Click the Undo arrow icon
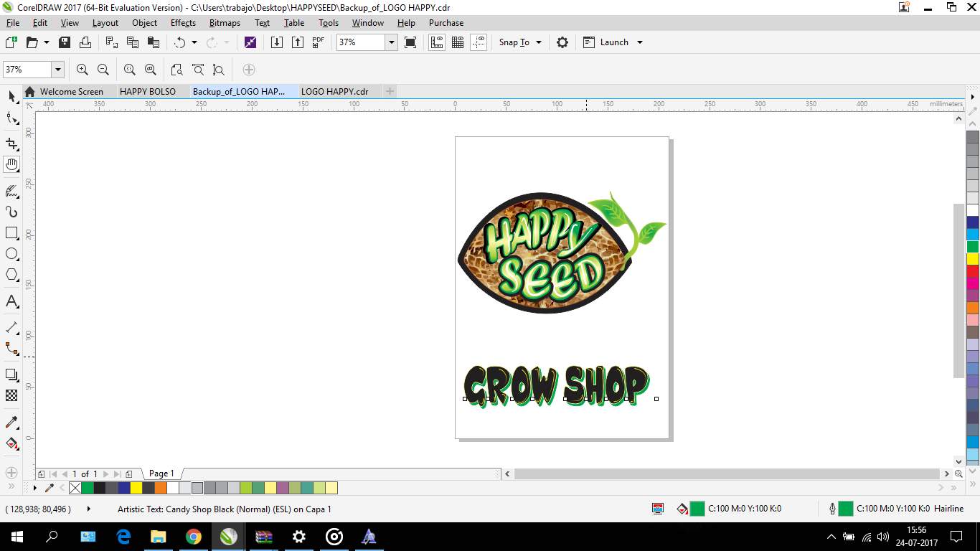This screenshot has height=551, width=980. coord(179,42)
